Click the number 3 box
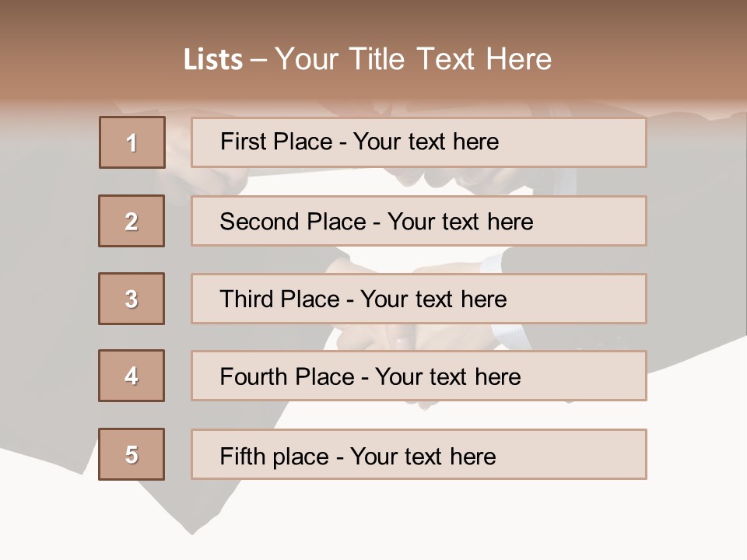The image size is (747, 560). 132,299
